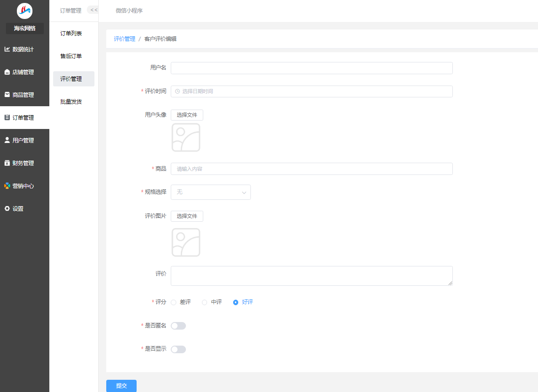Open 财务管理 in the sidebar
Image resolution: width=538 pixels, height=392 pixels.
click(24, 163)
